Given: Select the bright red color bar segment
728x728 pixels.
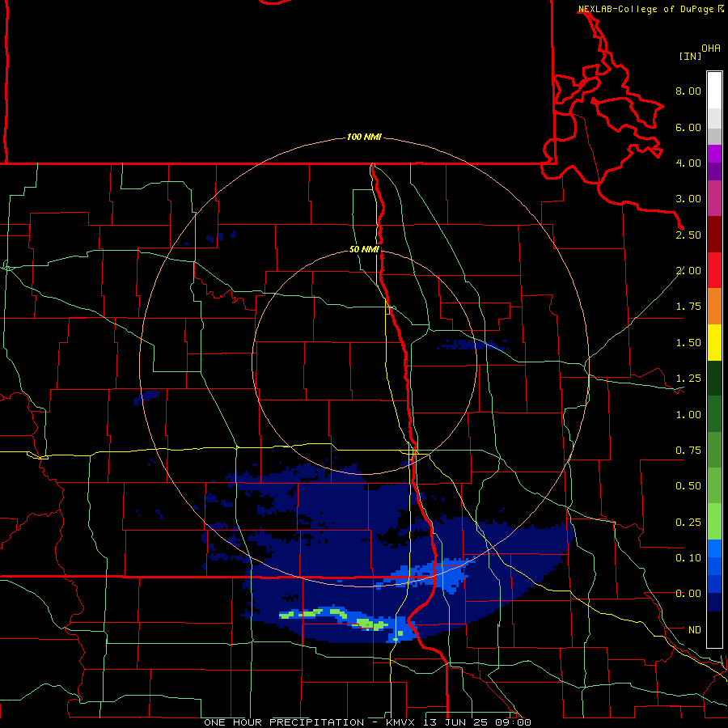Looking at the screenshot, I should point(714,270).
